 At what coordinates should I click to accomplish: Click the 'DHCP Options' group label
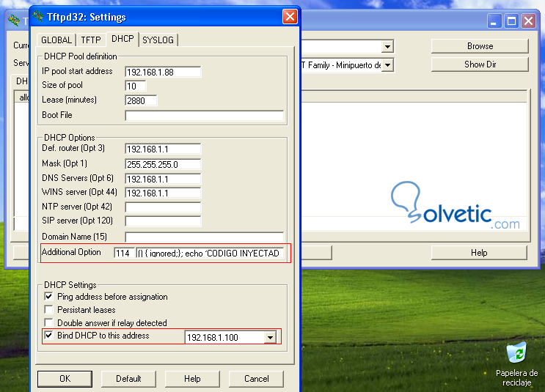click(69, 138)
